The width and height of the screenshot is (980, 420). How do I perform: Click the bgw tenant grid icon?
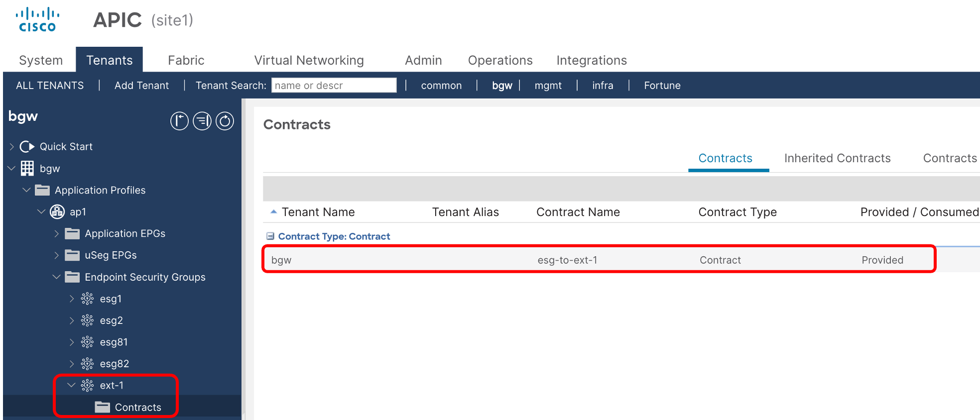pos(27,168)
